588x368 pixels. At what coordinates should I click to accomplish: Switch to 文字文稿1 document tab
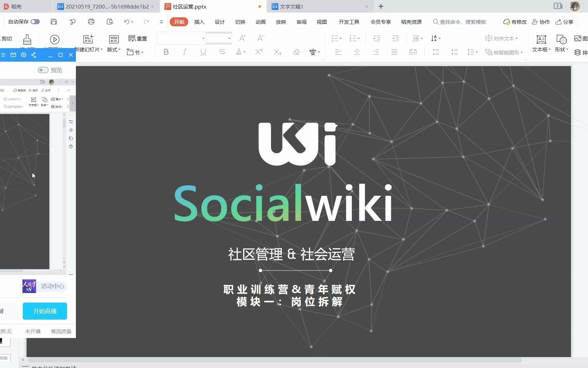tap(320, 6)
